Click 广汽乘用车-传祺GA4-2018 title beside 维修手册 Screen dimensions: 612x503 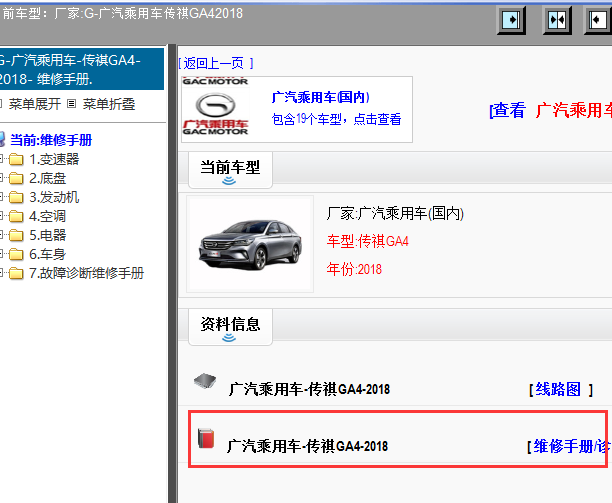(x=308, y=446)
